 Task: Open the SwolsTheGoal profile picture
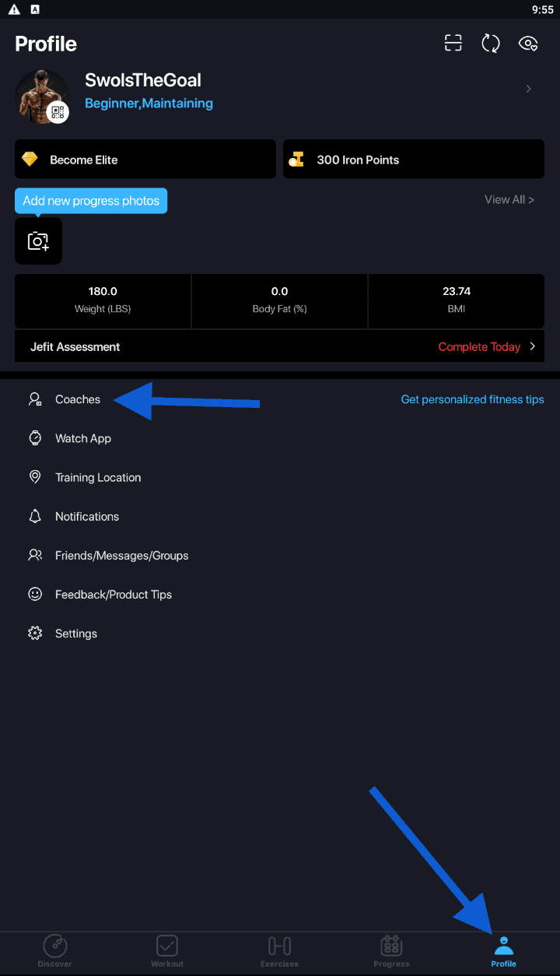coord(39,95)
